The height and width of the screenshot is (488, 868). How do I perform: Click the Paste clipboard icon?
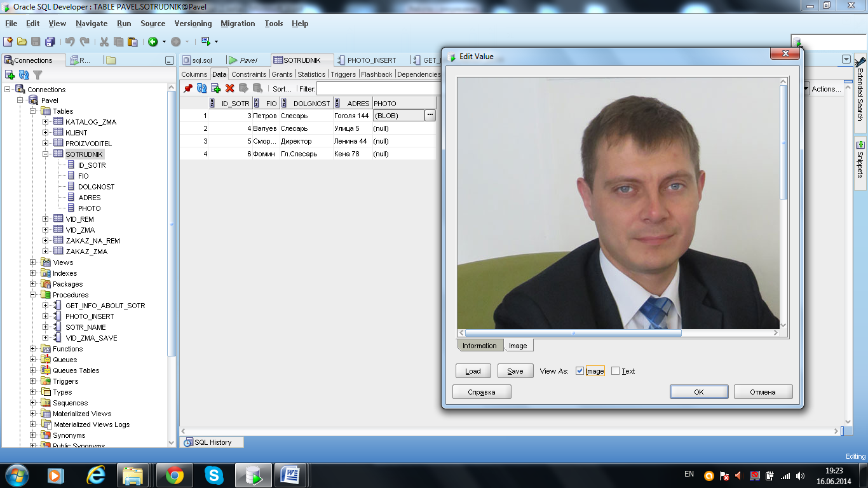(132, 41)
